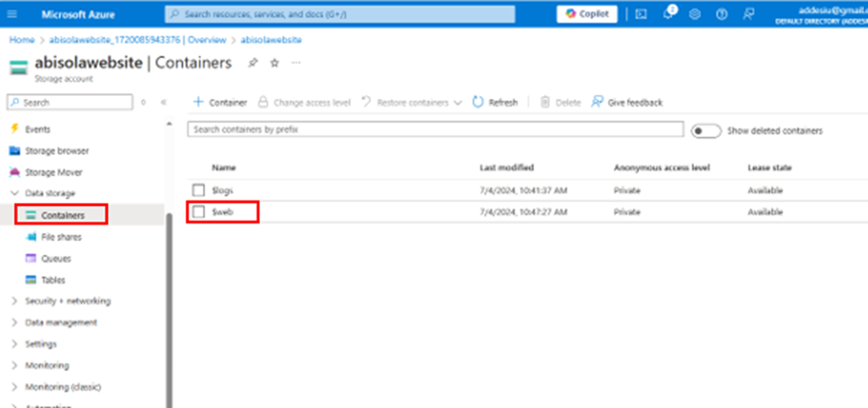Refresh the containers list
The width and height of the screenshot is (868, 408).
[495, 102]
